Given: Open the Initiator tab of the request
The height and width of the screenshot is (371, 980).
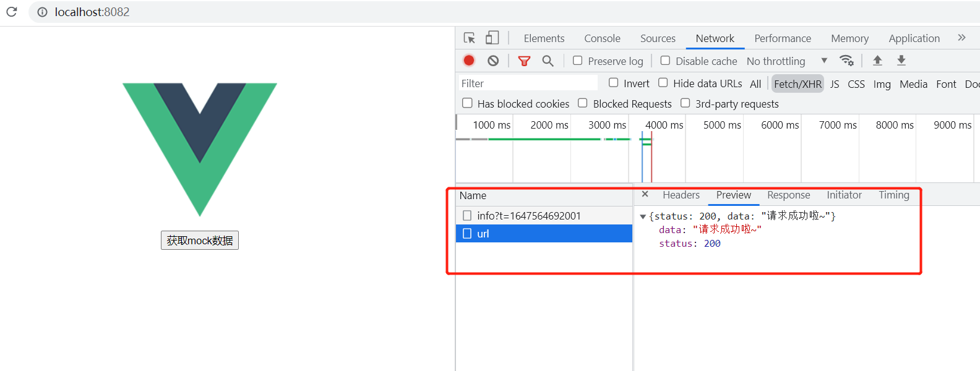Looking at the screenshot, I should [x=844, y=195].
